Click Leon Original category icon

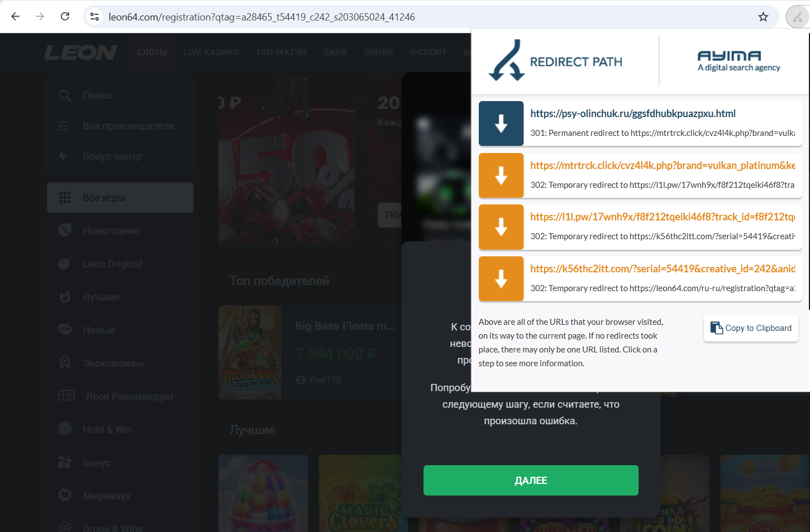click(65, 263)
